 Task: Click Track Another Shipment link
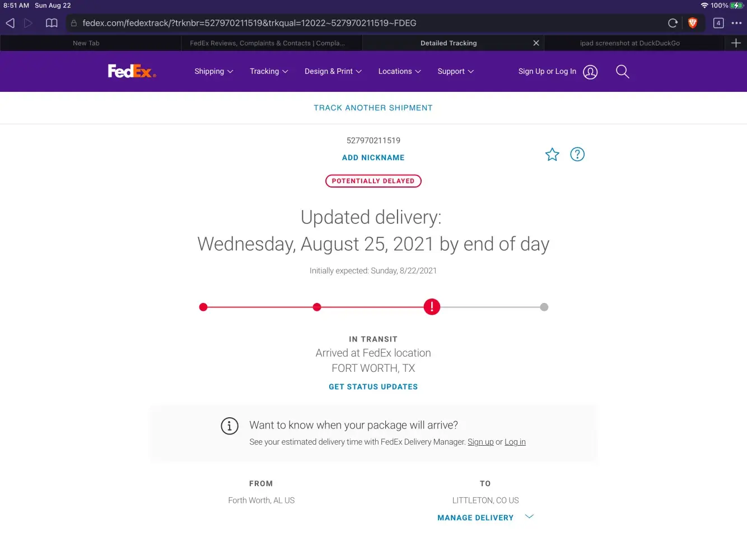pyautogui.click(x=373, y=108)
